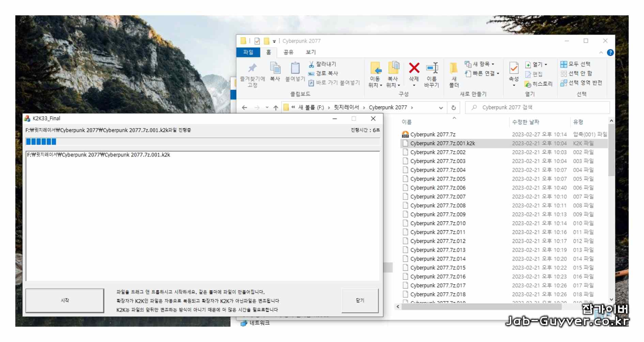
Task: Click the Explorer forward arrow
Action: click(257, 108)
